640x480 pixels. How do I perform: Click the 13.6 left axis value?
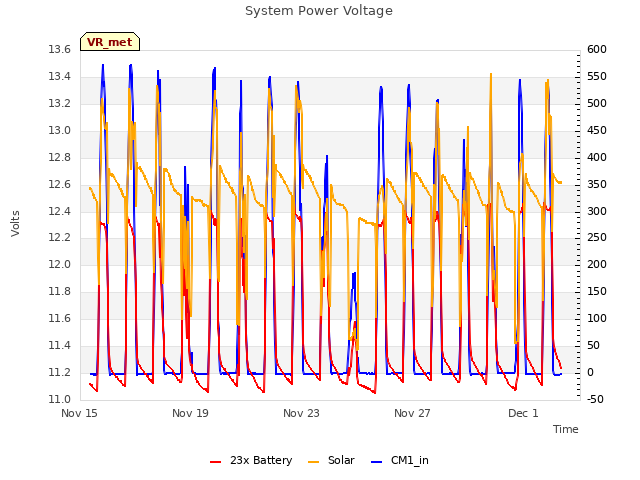coord(60,50)
